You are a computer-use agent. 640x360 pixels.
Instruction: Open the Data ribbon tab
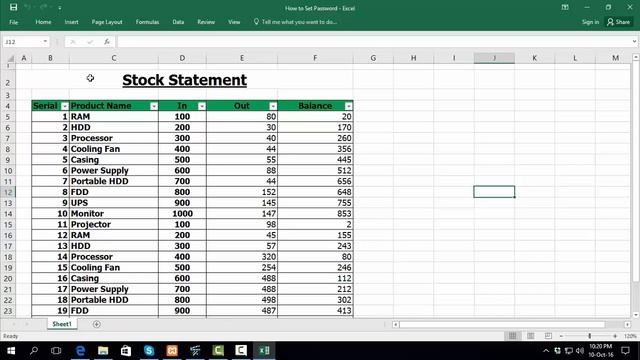tap(178, 22)
